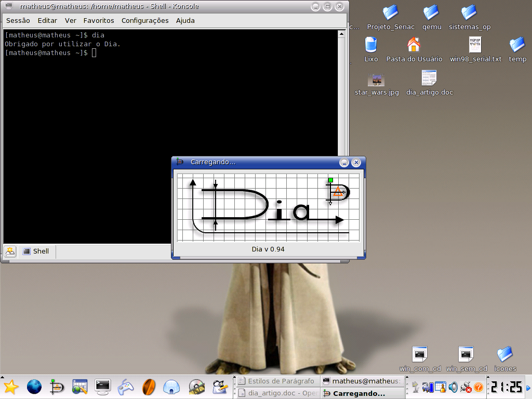Open the igloo icon in the panel
Screen dimensions: 532x399
171,387
